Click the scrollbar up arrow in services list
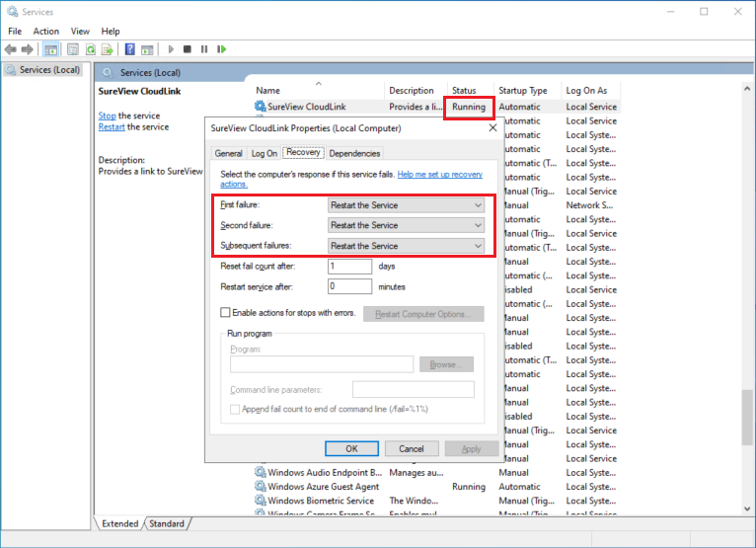The image size is (756, 548). pos(747,88)
